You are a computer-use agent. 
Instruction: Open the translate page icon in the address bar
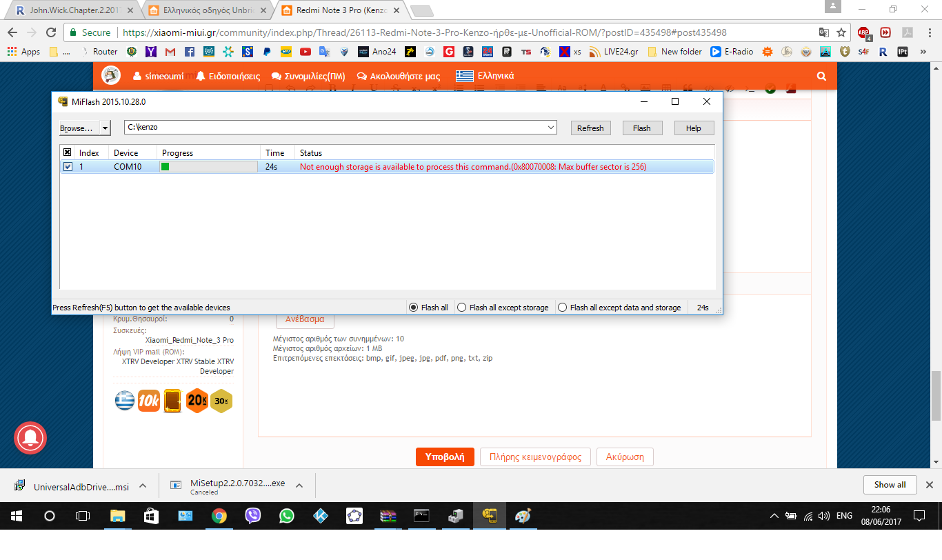(x=823, y=32)
